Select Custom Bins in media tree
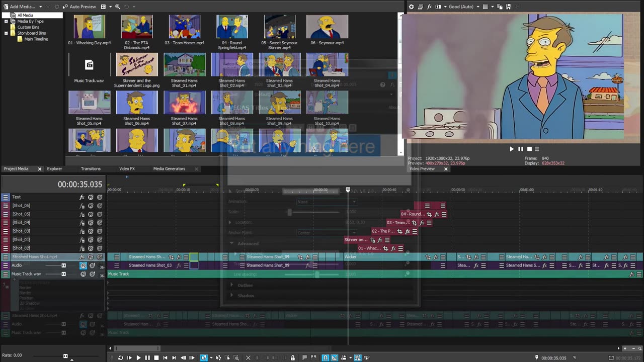The image size is (644, 362). [x=28, y=27]
